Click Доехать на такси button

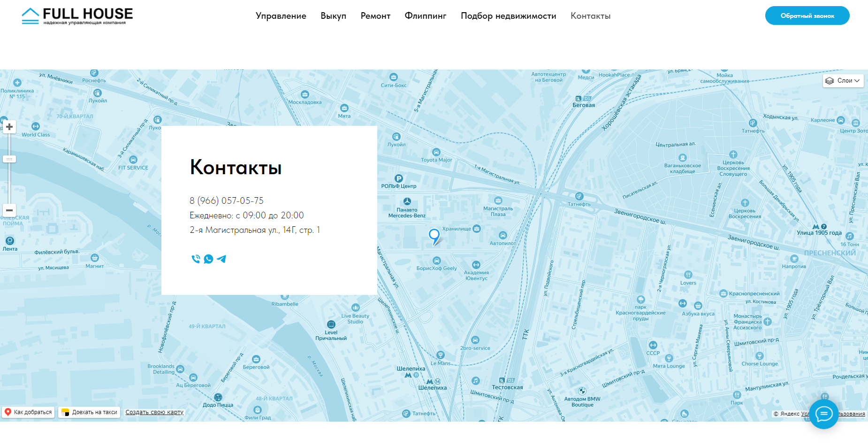[89, 412]
